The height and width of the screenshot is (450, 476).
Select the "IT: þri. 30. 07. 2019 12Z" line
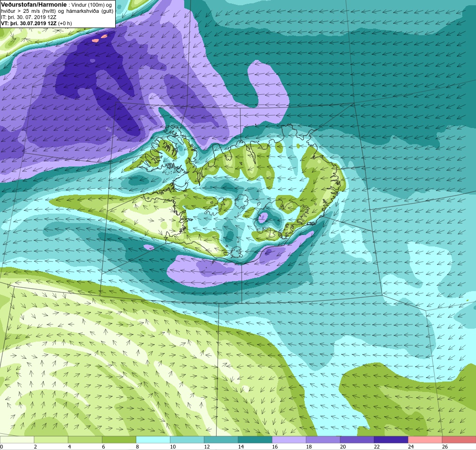[x=29, y=17]
